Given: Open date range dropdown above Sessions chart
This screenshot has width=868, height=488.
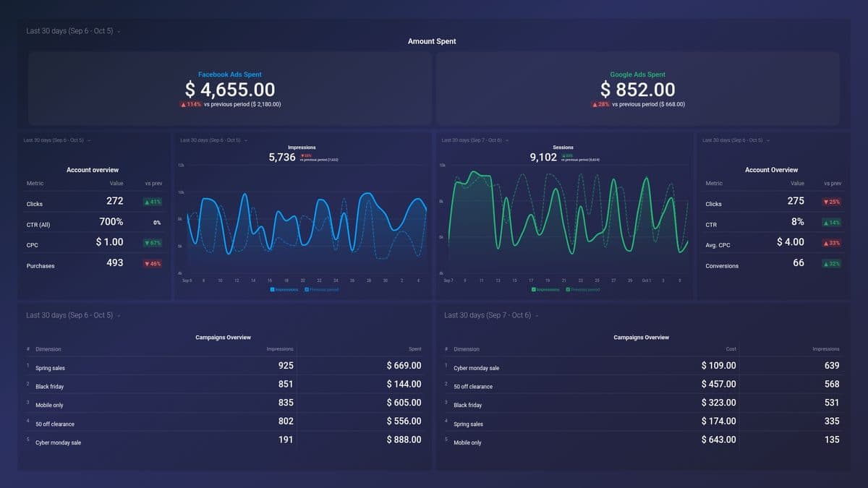Looking at the screenshot, I should [475, 140].
